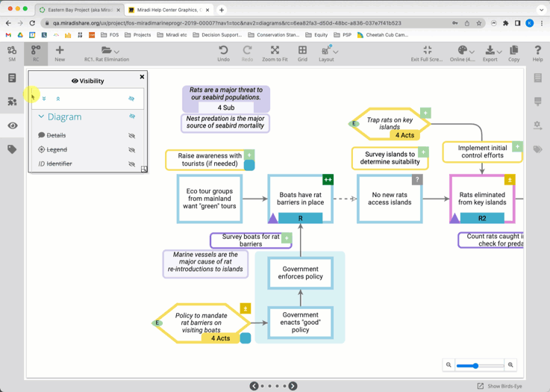Click Exit Full Screen icon
The image size is (550, 392).
coord(427,51)
